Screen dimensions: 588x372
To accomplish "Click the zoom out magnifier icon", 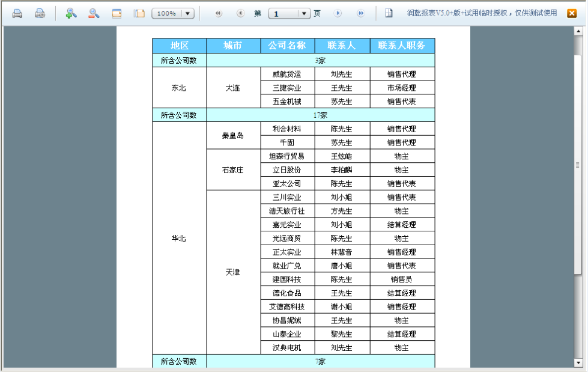I will 94,13.
